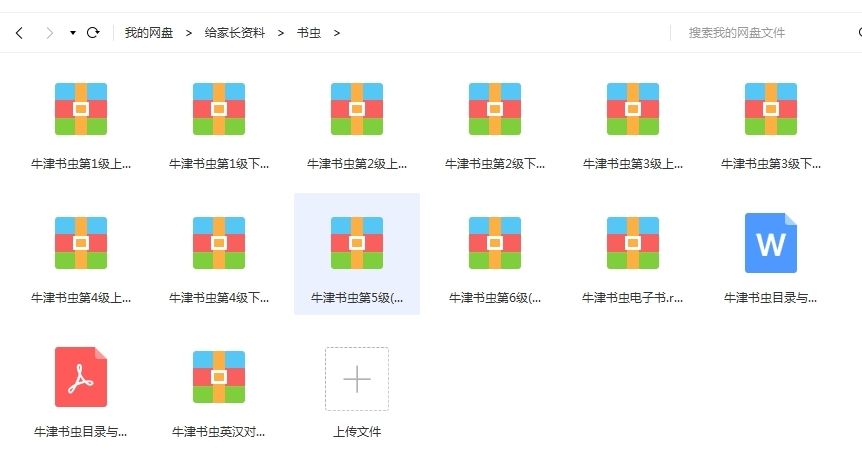Select archive icon 牛津书虫第3级下

click(x=771, y=109)
